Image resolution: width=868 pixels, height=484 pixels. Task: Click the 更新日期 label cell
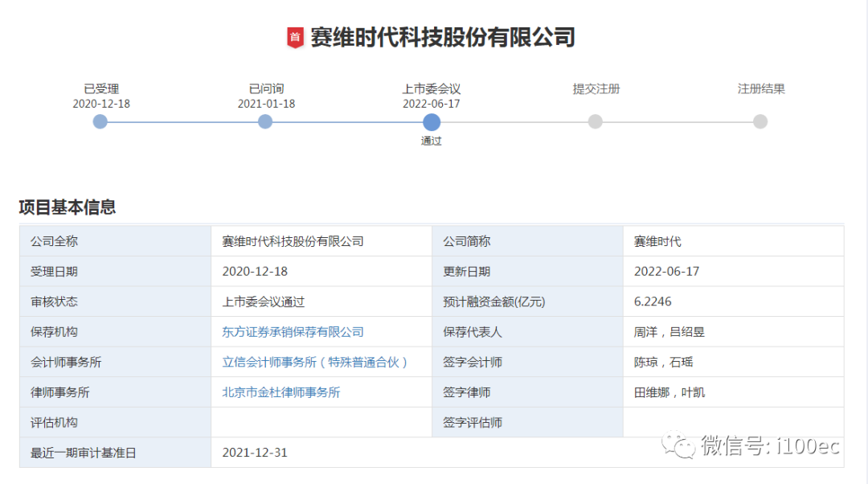tap(527, 272)
